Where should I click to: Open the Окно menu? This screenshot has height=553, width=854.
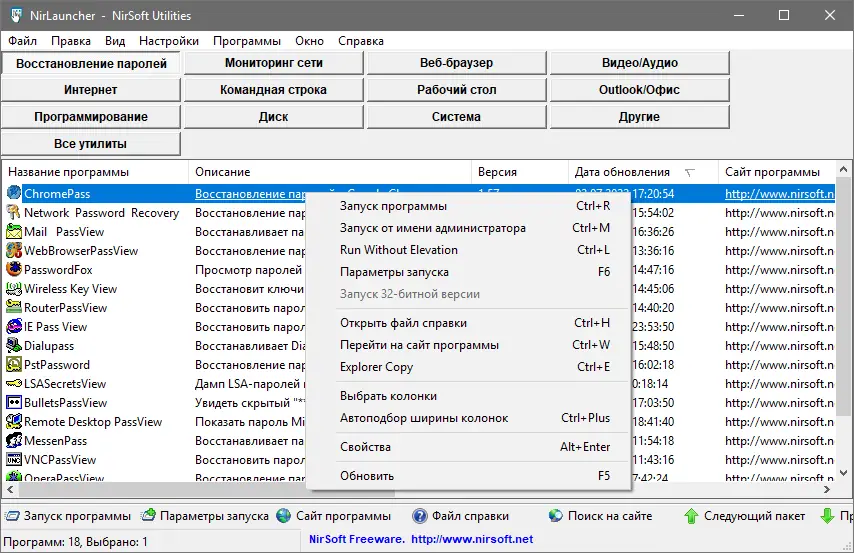coord(309,41)
